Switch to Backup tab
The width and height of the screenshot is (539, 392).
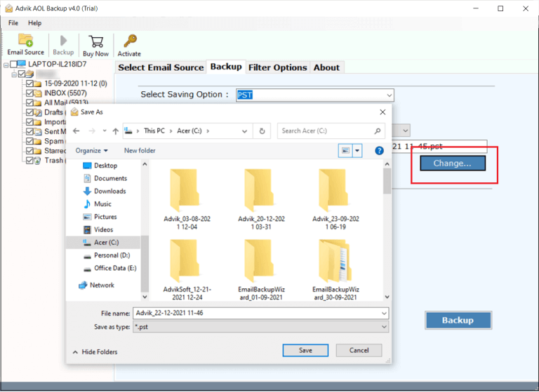(x=226, y=67)
